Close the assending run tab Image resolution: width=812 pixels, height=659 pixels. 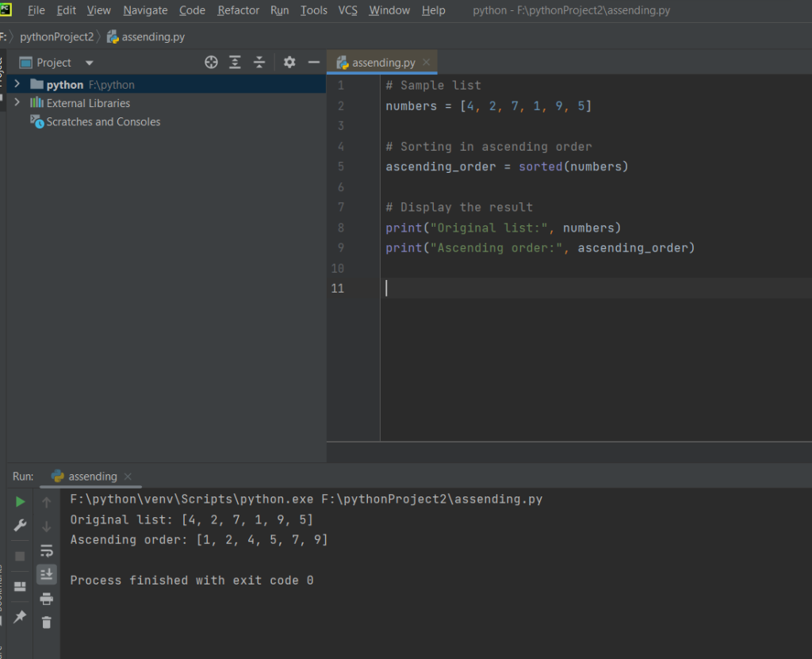tap(128, 477)
